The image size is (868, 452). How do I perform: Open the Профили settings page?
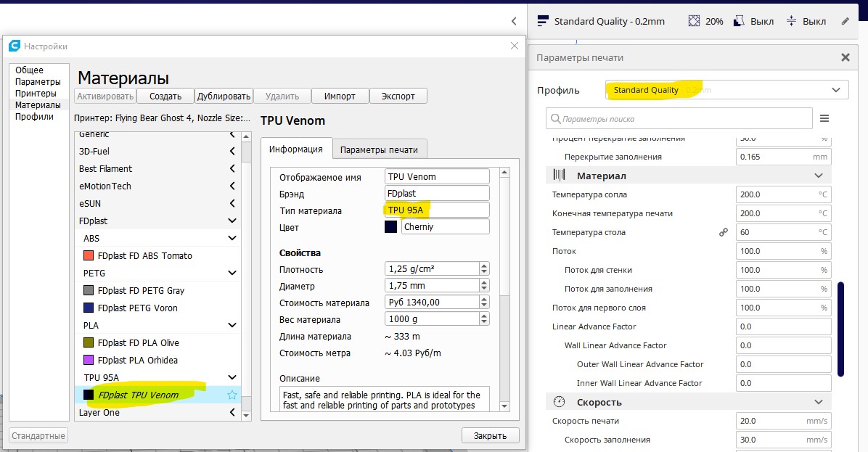[x=34, y=117]
